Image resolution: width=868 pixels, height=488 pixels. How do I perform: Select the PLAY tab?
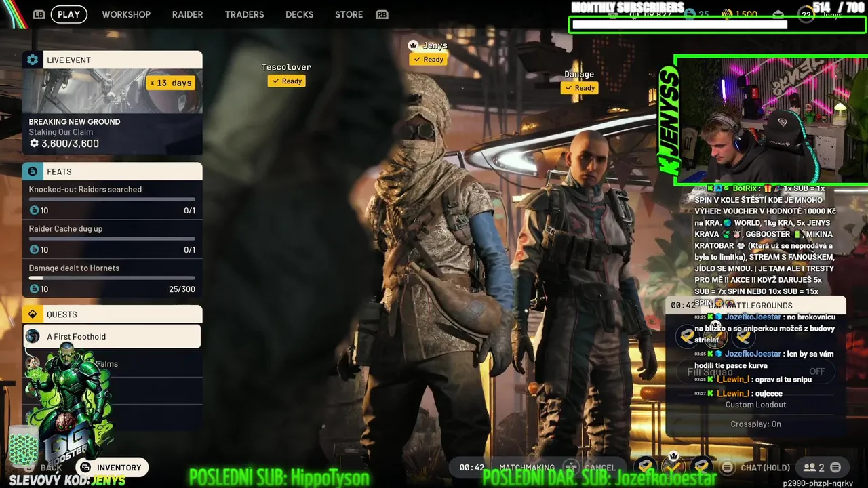click(x=69, y=14)
